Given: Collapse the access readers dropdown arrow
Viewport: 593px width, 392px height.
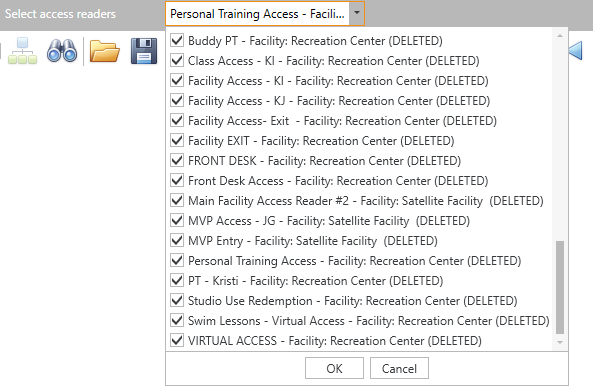Looking at the screenshot, I should click(357, 14).
